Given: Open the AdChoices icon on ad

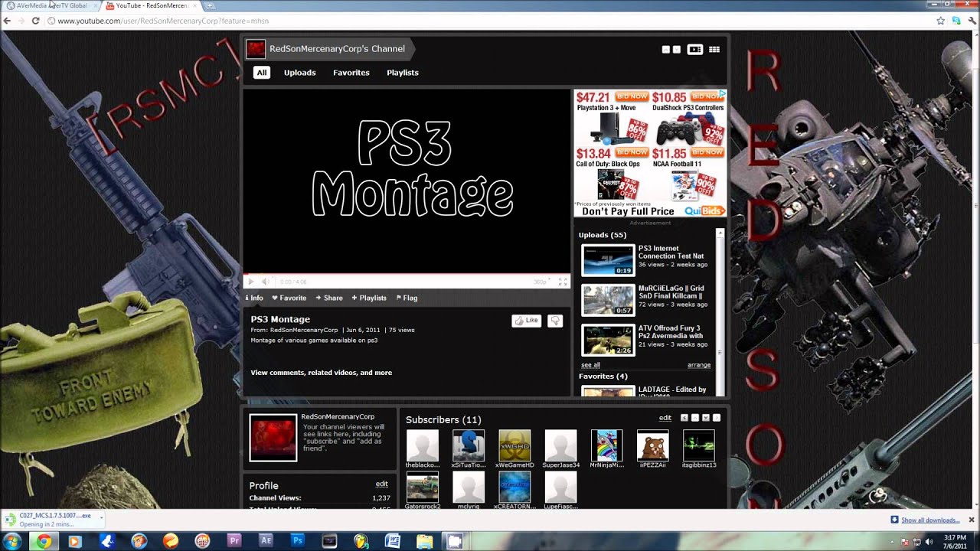Looking at the screenshot, I should pyautogui.click(x=722, y=93).
